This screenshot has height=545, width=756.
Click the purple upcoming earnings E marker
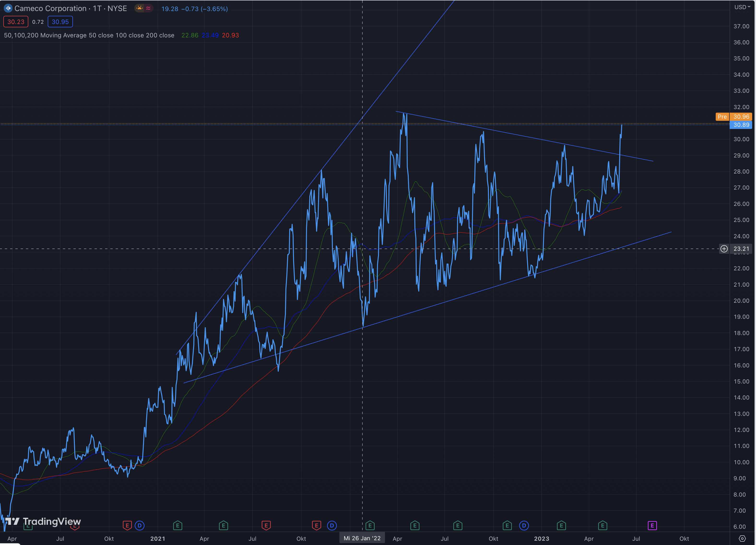click(652, 526)
